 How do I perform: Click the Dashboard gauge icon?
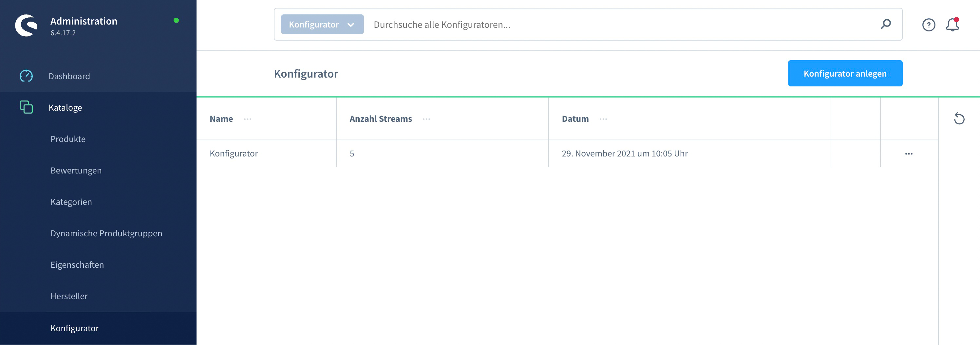26,76
